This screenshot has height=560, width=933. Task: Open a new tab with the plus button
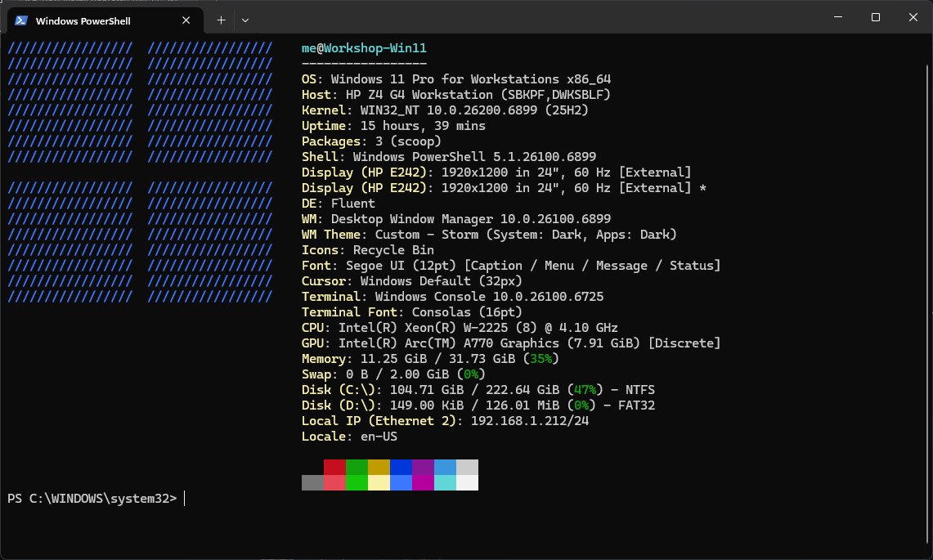[221, 20]
